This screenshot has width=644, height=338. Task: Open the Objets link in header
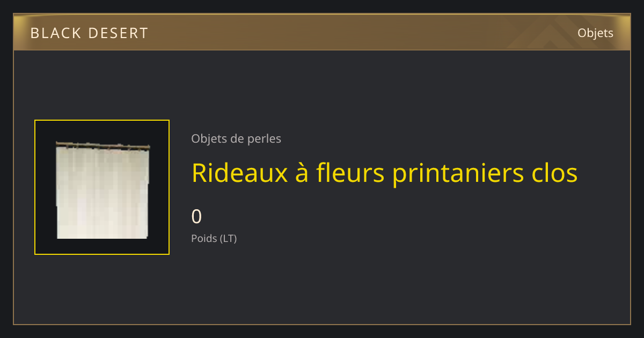coord(595,33)
